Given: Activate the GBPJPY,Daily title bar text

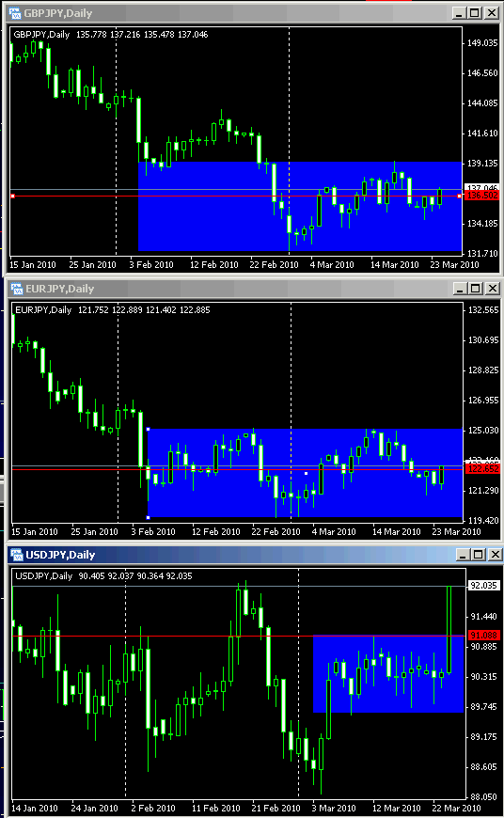Looking at the screenshot, I should coord(58,13).
